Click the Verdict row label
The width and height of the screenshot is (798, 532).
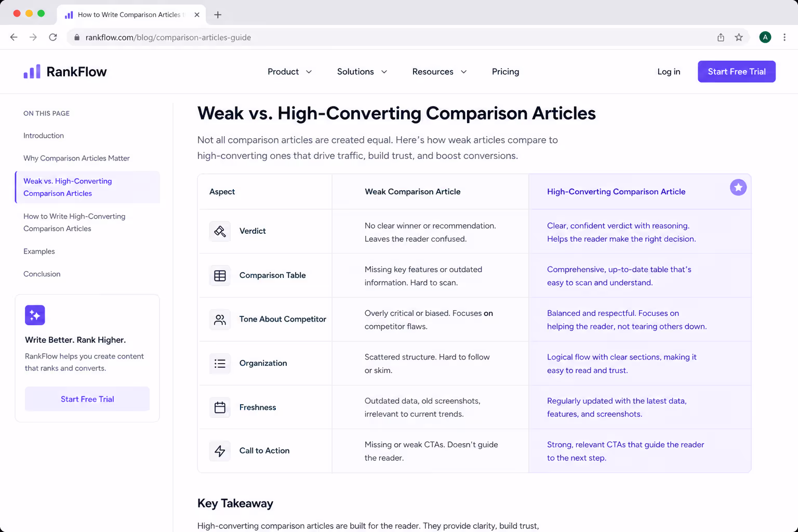(252, 231)
